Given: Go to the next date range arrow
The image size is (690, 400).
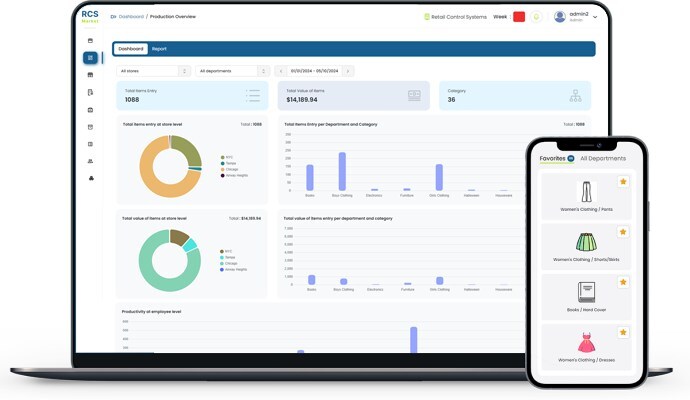Looking at the screenshot, I should (x=348, y=71).
